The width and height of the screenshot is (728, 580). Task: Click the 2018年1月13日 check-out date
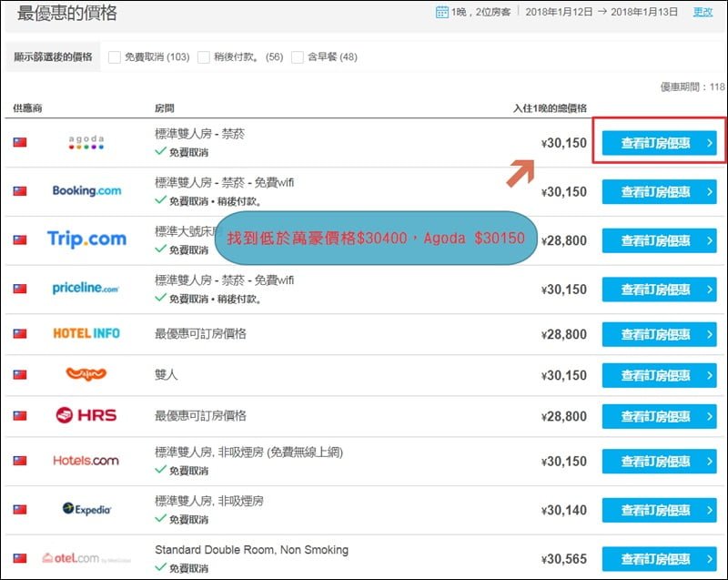coord(644,12)
